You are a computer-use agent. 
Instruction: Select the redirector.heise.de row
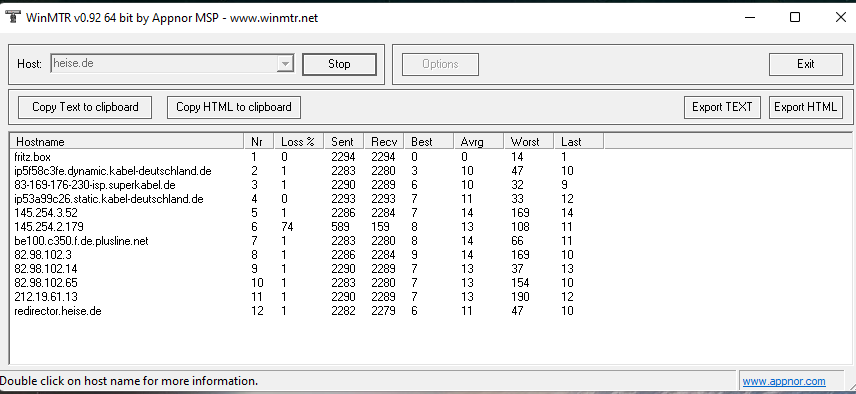(306, 311)
